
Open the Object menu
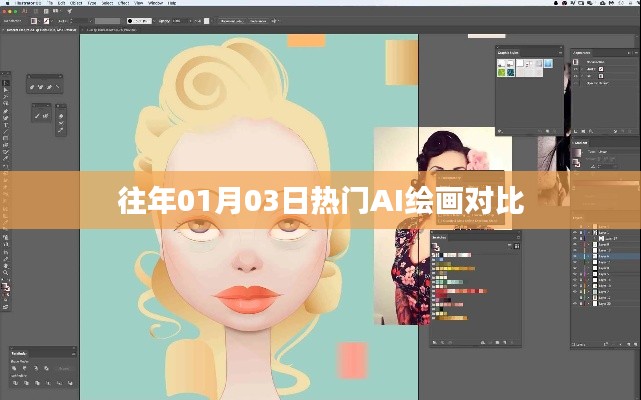point(76,3)
